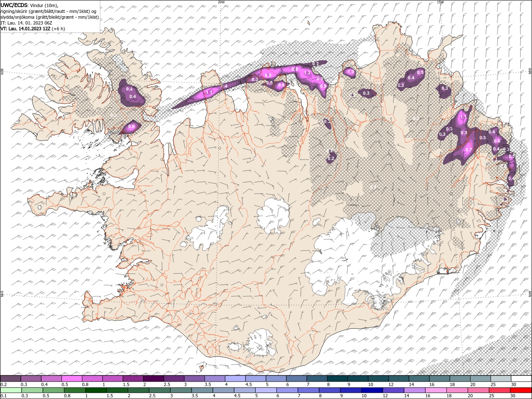The image size is (532, 399).
Task: Select the mauve 0.3–0.4 snow legend swatch
Action: (x=31, y=379)
